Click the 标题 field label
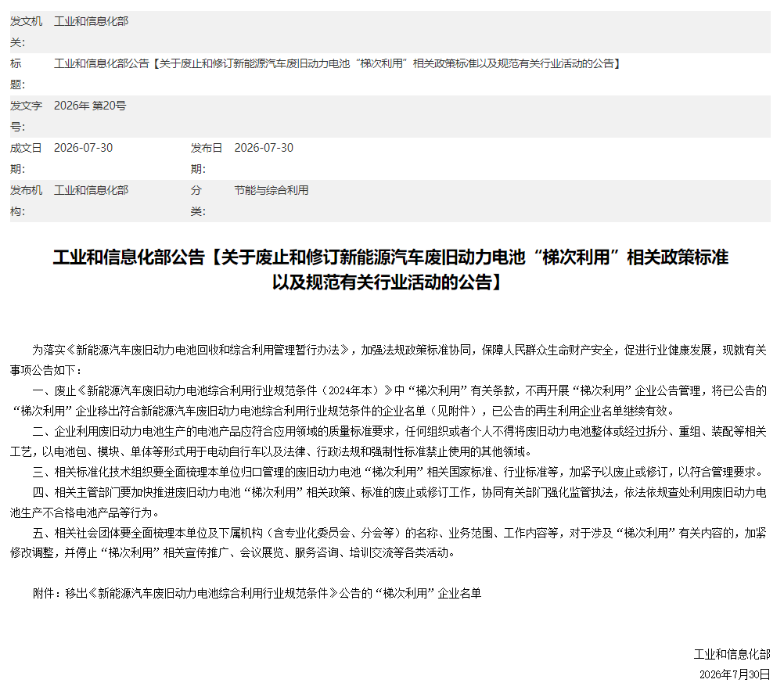Screen dimensions: 784x683 [x=18, y=74]
